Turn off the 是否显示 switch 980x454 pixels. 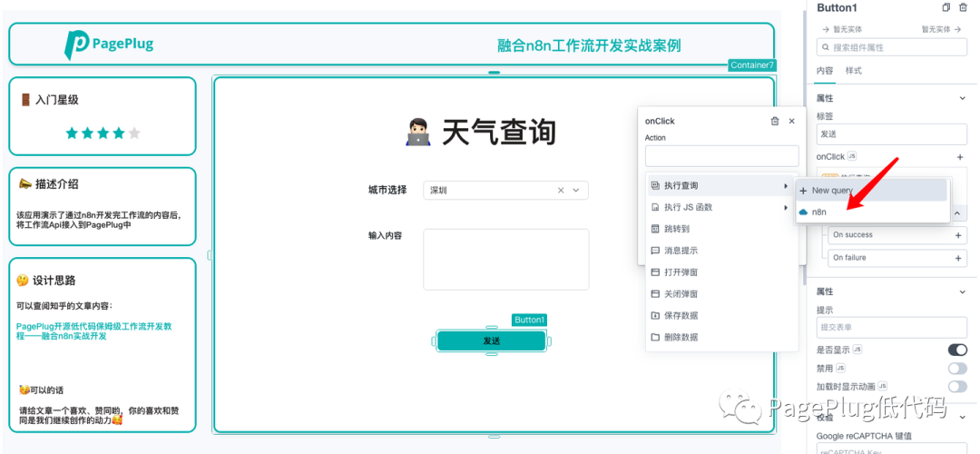pyautogui.click(x=957, y=350)
